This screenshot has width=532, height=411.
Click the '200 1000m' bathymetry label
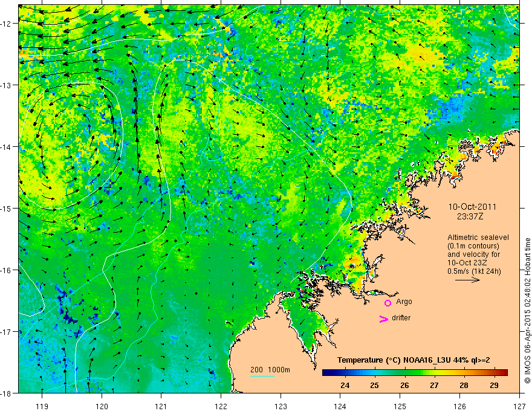tap(270, 370)
